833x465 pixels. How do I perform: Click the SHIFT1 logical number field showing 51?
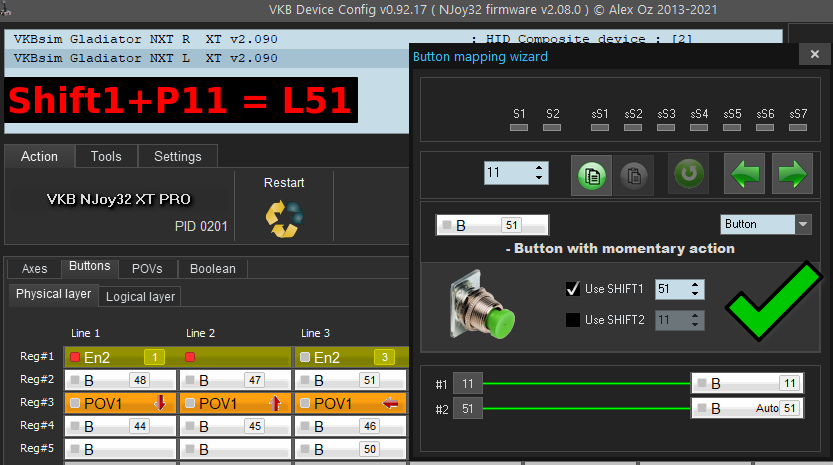pyautogui.click(x=672, y=289)
